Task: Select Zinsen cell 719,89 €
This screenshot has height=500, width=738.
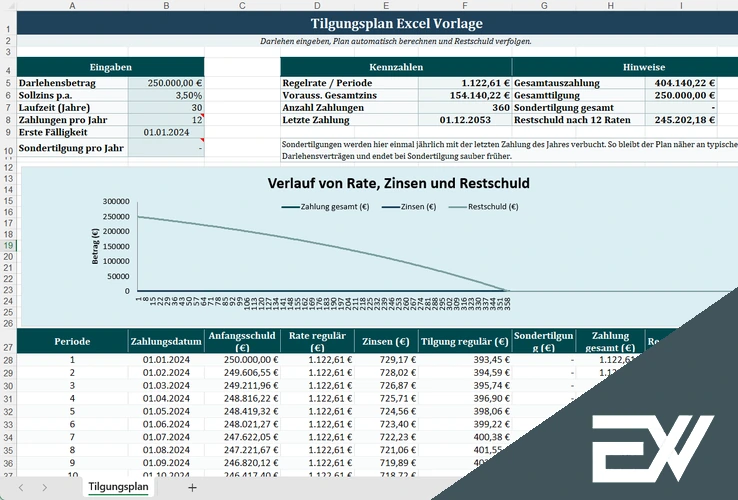Action: coord(386,463)
